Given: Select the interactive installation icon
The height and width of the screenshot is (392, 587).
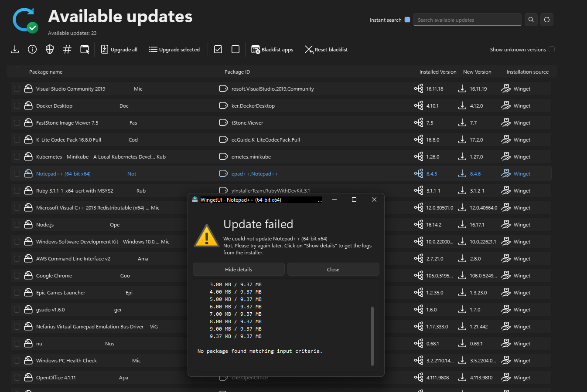Looking at the screenshot, I should coord(85,49).
